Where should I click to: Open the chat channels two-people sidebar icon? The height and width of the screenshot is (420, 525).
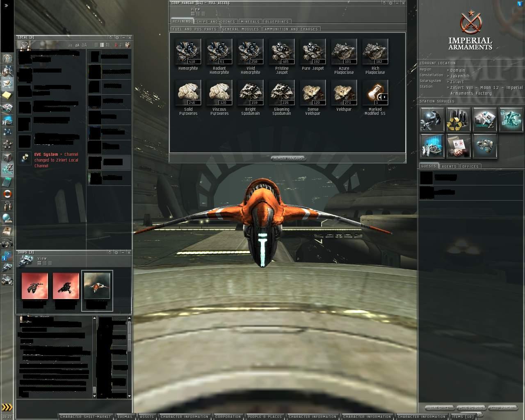pyautogui.click(x=7, y=206)
